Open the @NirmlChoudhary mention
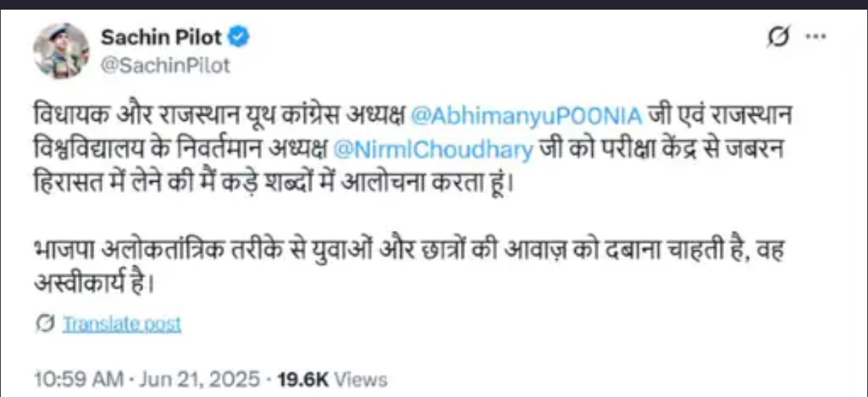868x397 pixels. [434, 150]
